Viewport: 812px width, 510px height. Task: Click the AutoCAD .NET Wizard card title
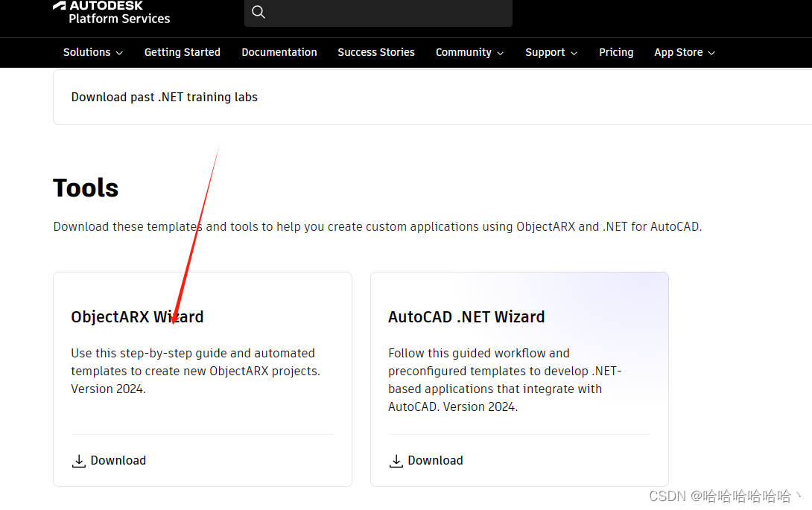pyautogui.click(x=466, y=317)
